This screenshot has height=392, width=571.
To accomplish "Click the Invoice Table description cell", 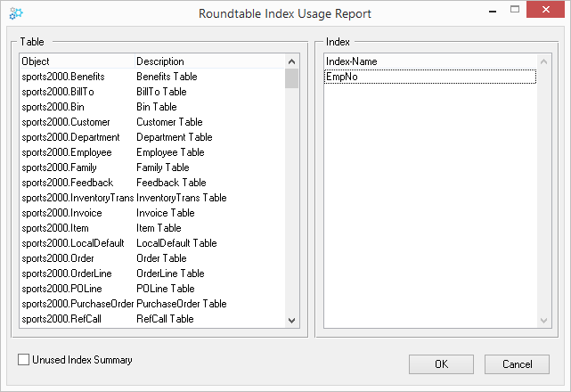I will click(x=166, y=213).
